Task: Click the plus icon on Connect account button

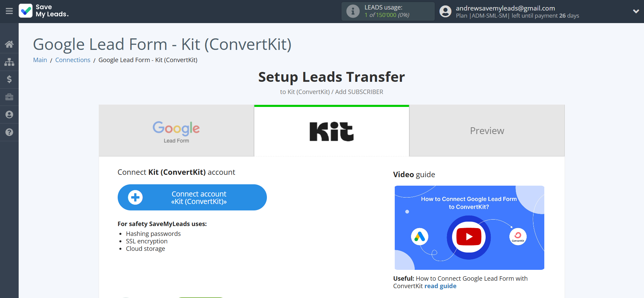Action: click(135, 197)
